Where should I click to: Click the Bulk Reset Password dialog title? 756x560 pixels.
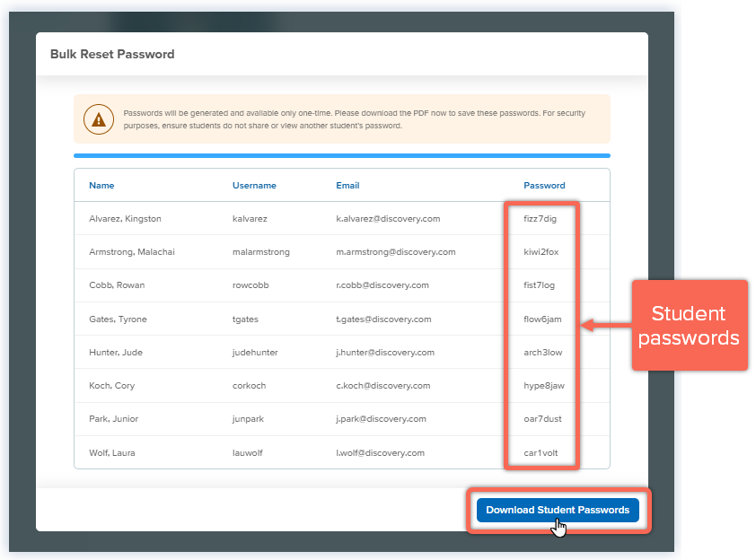click(112, 54)
